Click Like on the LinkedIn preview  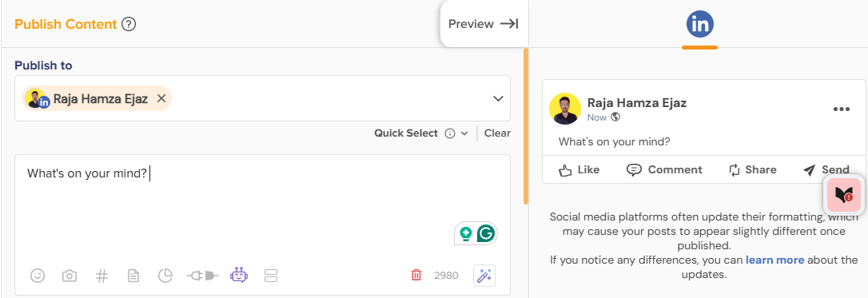pos(579,169)
